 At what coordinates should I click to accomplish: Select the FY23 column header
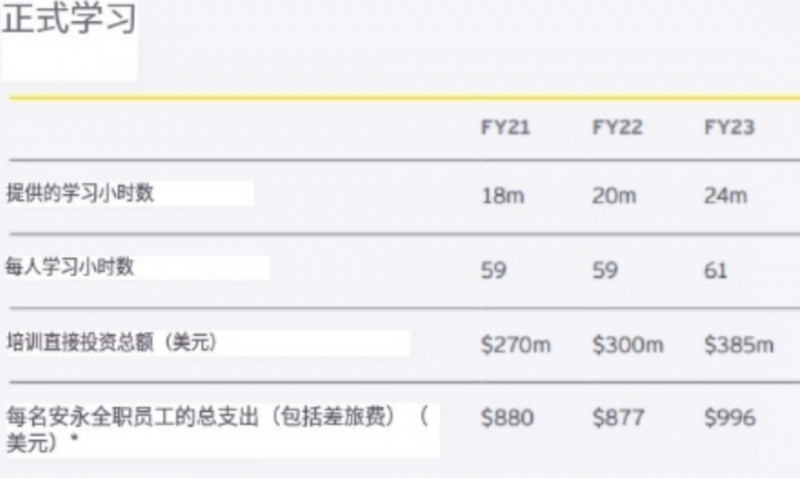point(729,127)
